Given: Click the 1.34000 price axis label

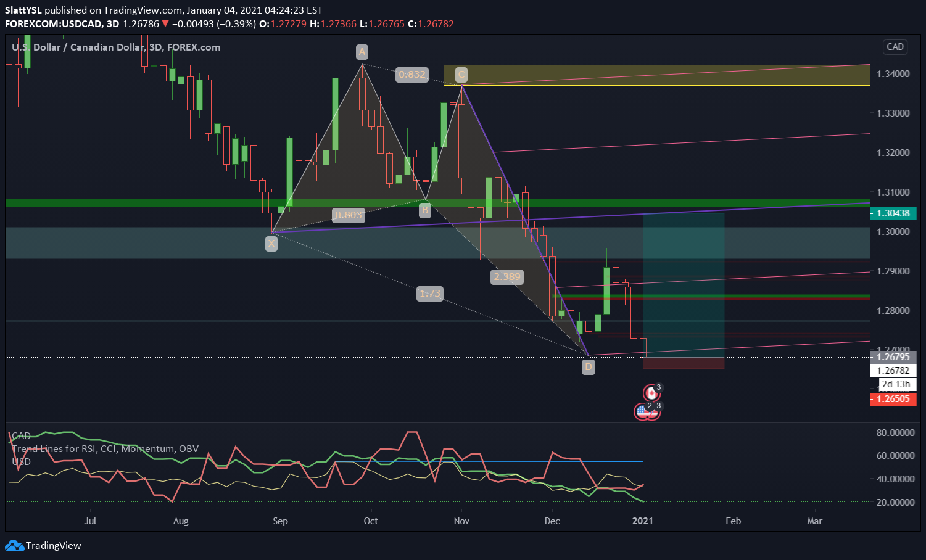Looking at the screenshot, I should 893,73.
